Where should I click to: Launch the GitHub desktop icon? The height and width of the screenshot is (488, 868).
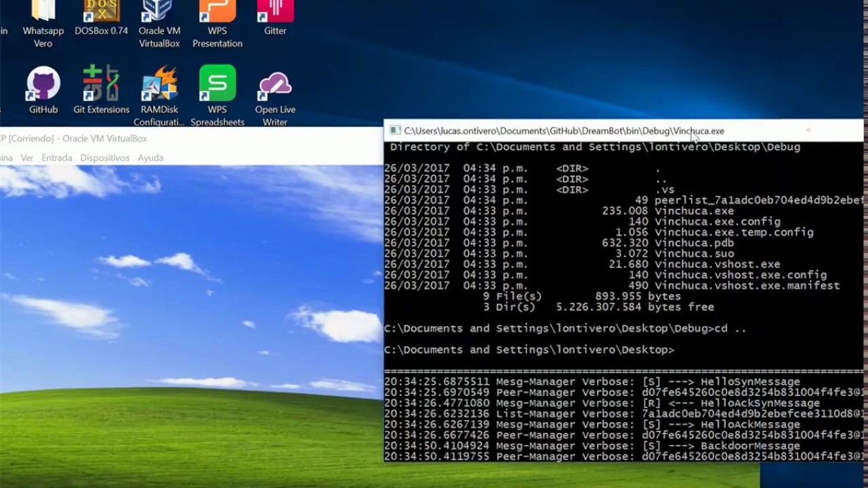click(x=43, y=89)
